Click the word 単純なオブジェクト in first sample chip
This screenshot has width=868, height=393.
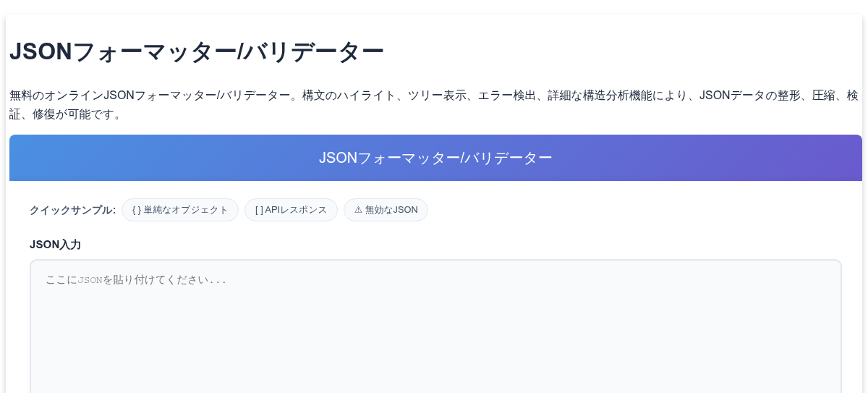186,210
